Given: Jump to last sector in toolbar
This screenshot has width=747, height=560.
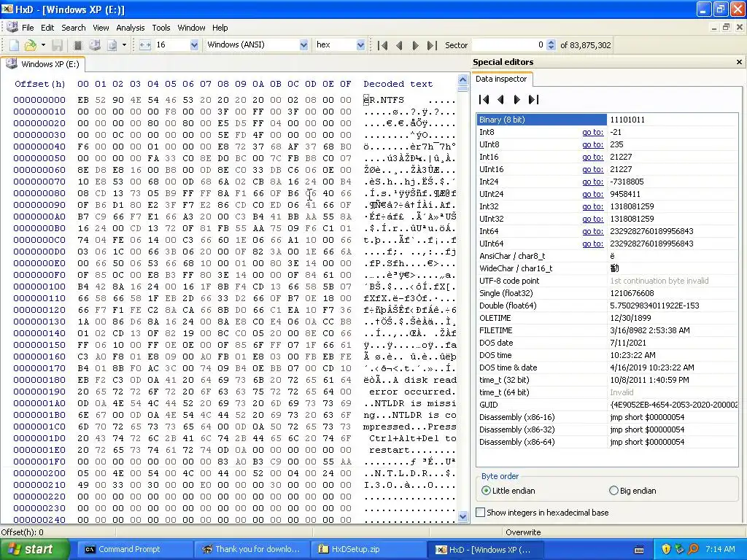Looking at the screenshot, I should 432,45.
